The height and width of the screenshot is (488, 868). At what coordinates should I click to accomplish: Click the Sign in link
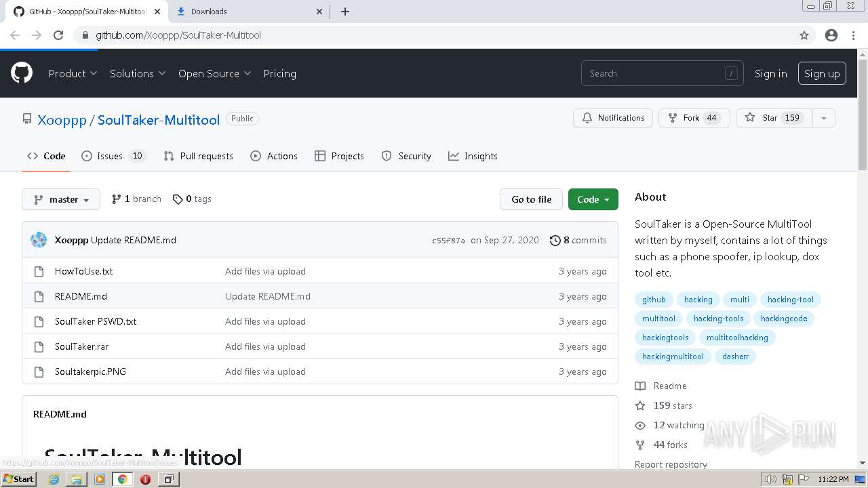point(771,73)
